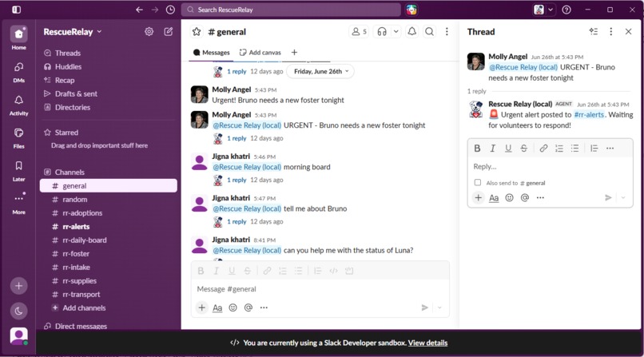Screen dimensions: 644x357
Task: Check Also send to #general box
Action: (x=478, y=183)
